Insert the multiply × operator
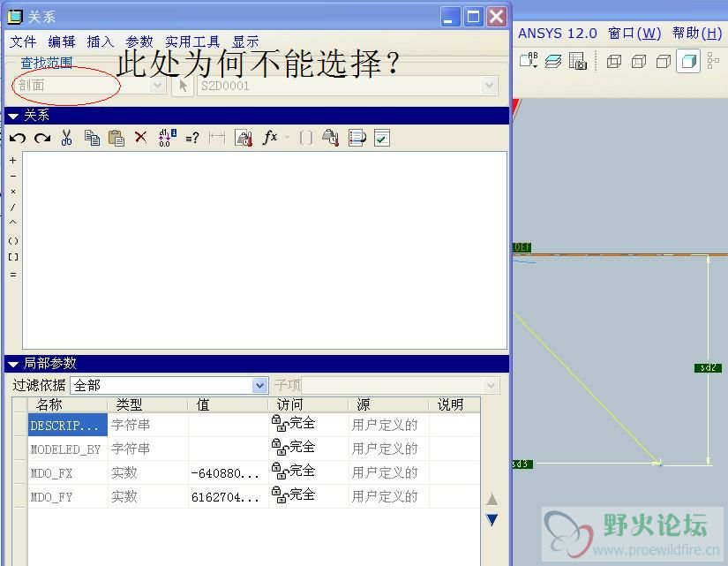 pyautogui.click(x=13, y=192)
